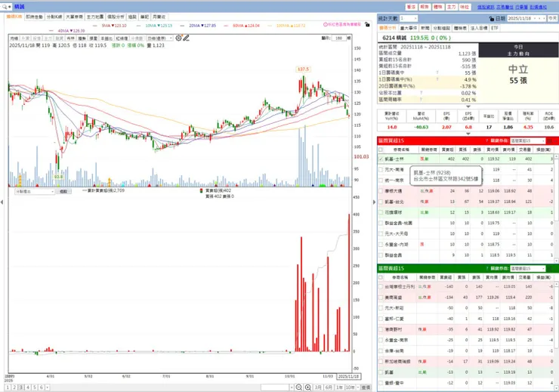Click the question mark in 區間買超15 header
This screenshot has width=559, height=392.
coord(486,140)
